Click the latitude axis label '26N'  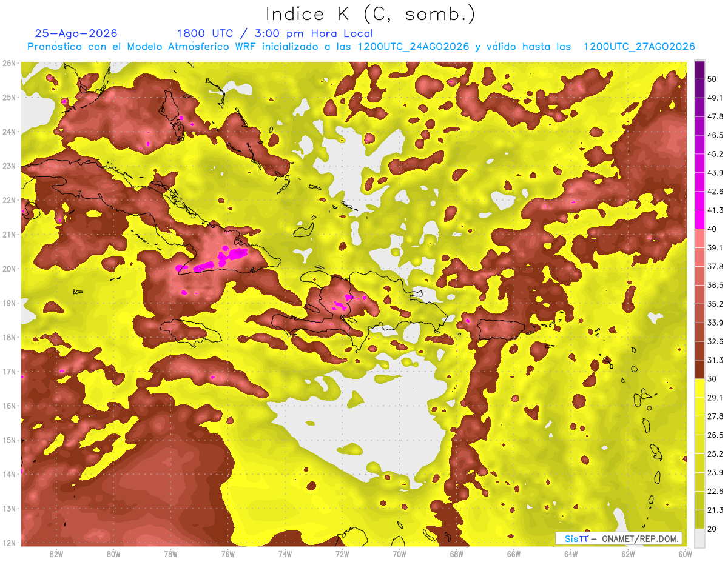(x=8, y=63)
